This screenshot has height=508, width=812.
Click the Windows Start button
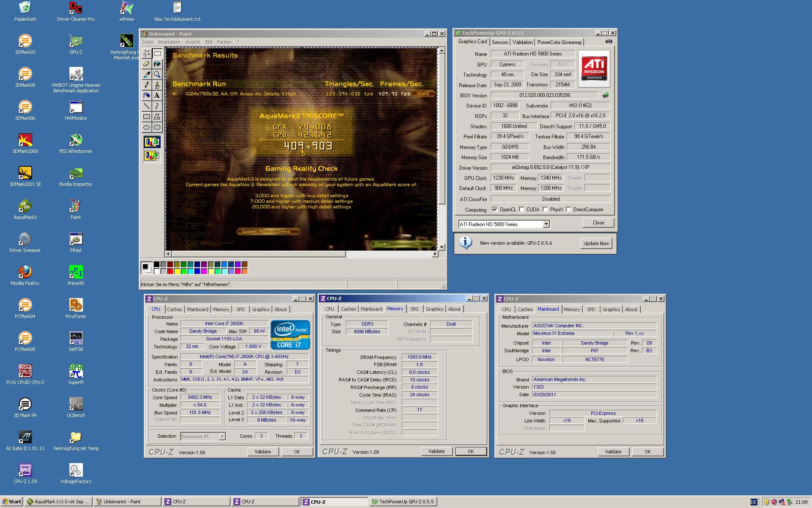click(12, 502)
